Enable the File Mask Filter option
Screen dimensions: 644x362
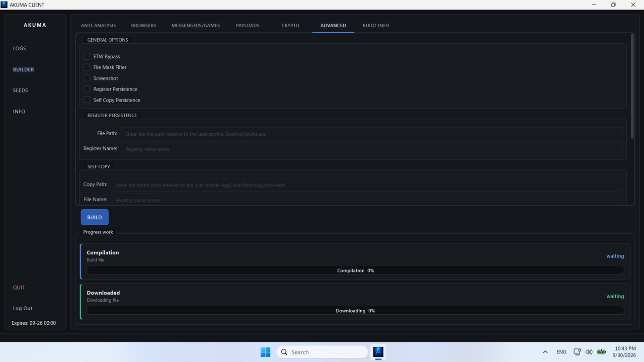[x=87, y=67]
